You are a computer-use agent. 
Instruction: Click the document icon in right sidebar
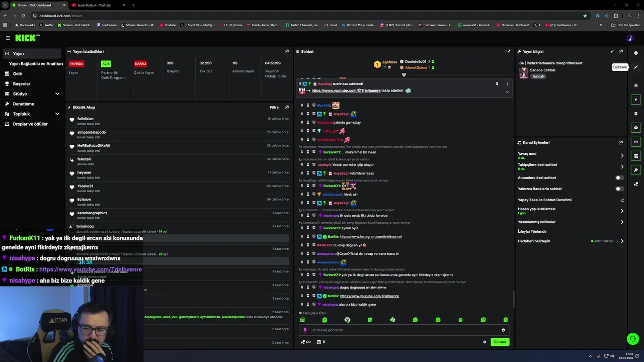point(636,114)
